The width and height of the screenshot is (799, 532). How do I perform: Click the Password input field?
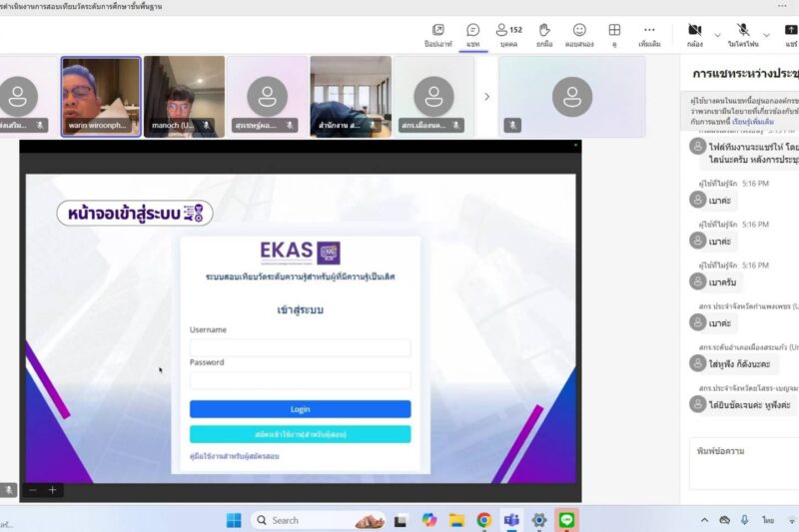pos(301,380)
